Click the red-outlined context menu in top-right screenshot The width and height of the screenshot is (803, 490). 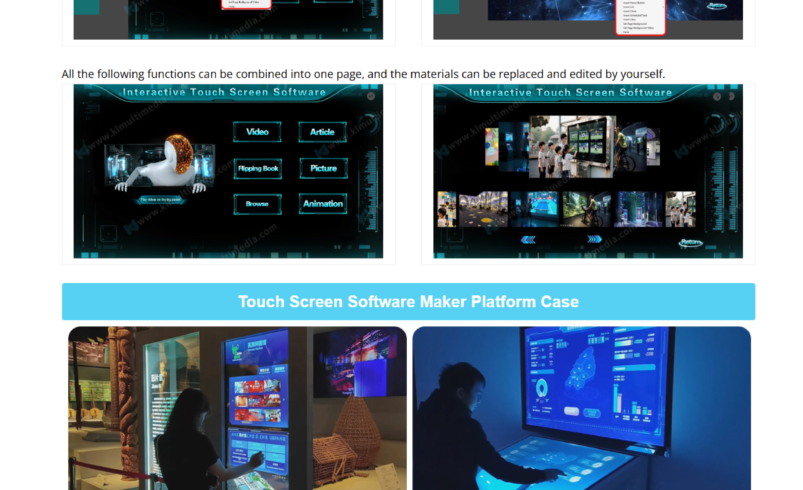coord(640,17)
